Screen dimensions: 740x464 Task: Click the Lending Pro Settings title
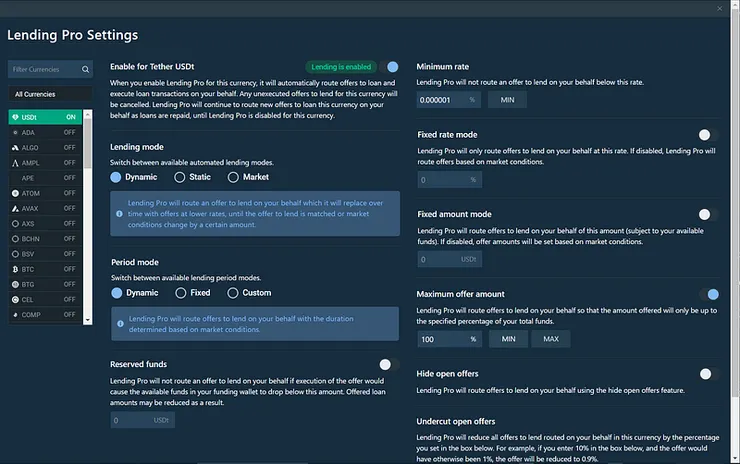click(73, 35)
